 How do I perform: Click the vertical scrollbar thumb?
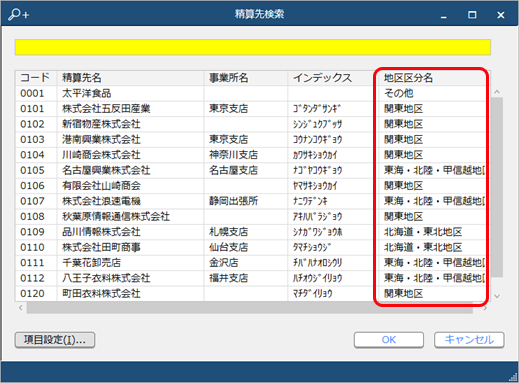click(497, 187)
